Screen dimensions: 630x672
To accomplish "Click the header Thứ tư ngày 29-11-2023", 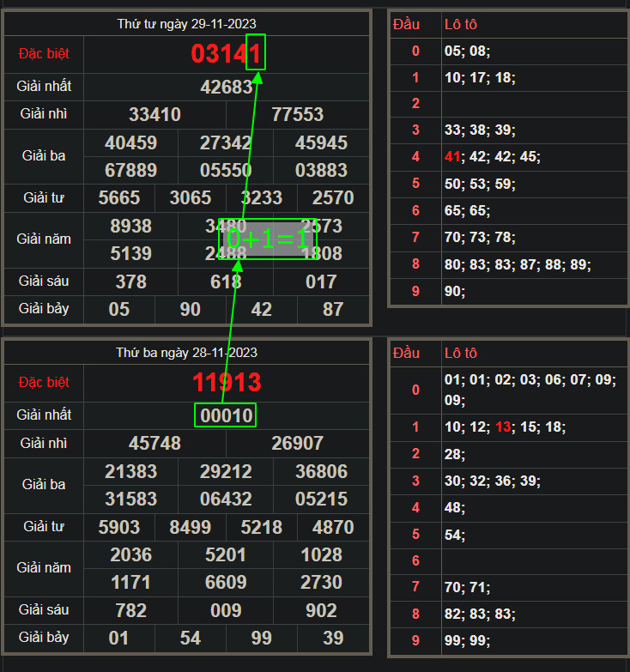I will point(187,24).
